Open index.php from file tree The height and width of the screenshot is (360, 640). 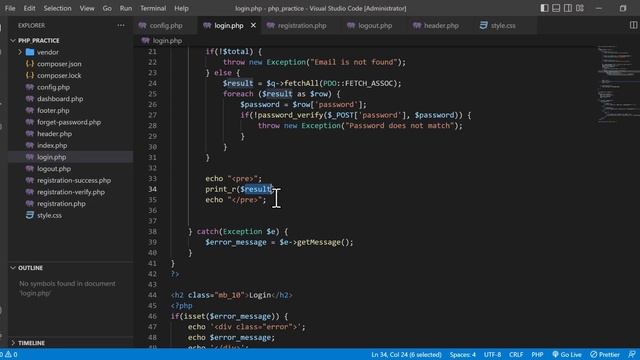52,145
